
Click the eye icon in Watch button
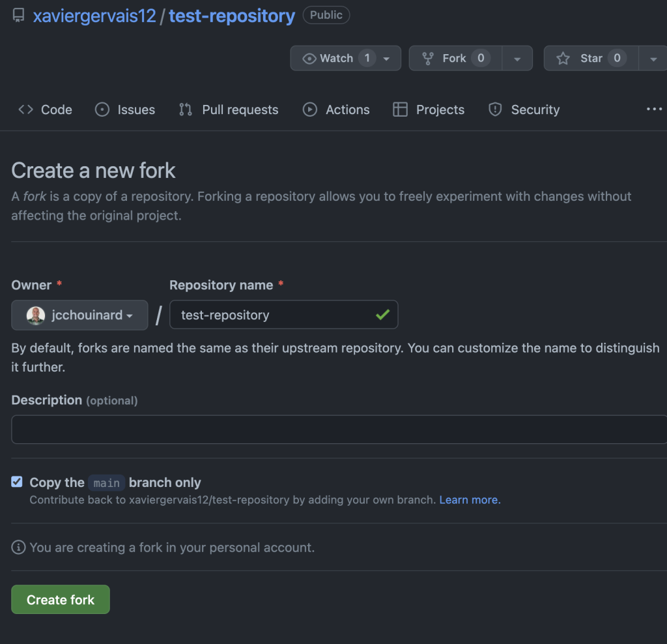(x=309, y=58)
